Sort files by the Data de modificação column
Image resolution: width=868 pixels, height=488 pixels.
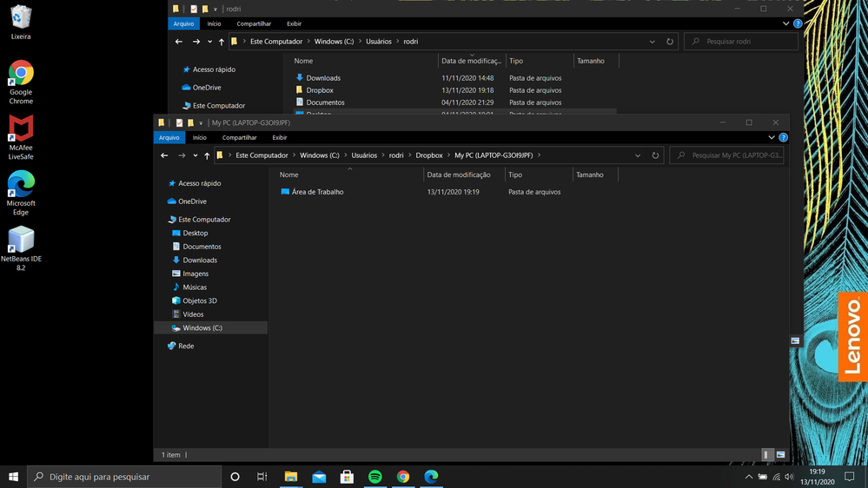pyautogui.click(x=459, y=175)
